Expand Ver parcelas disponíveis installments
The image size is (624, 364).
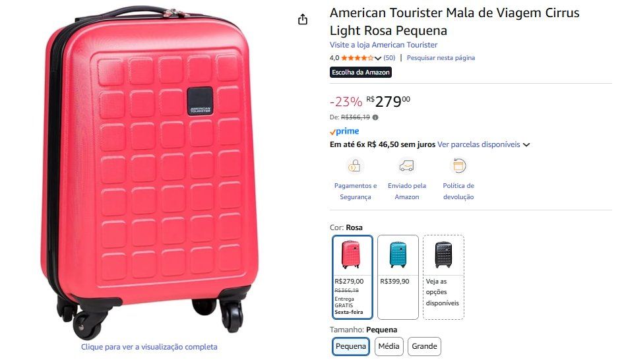(x=483, y=144)
